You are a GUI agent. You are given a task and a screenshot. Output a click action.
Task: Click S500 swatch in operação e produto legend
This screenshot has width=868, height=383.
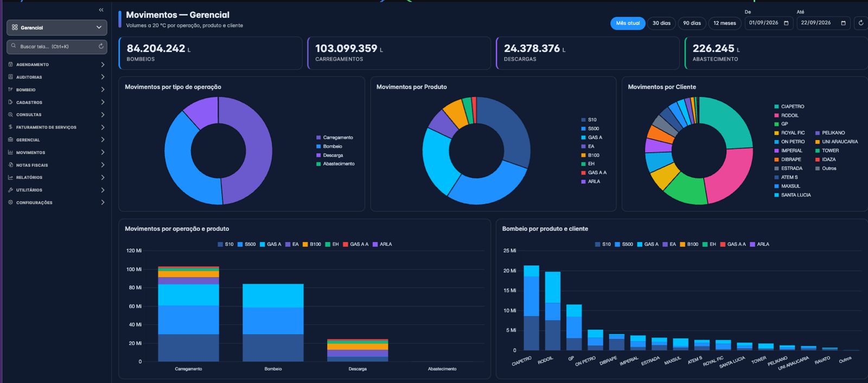coord(240,244)
